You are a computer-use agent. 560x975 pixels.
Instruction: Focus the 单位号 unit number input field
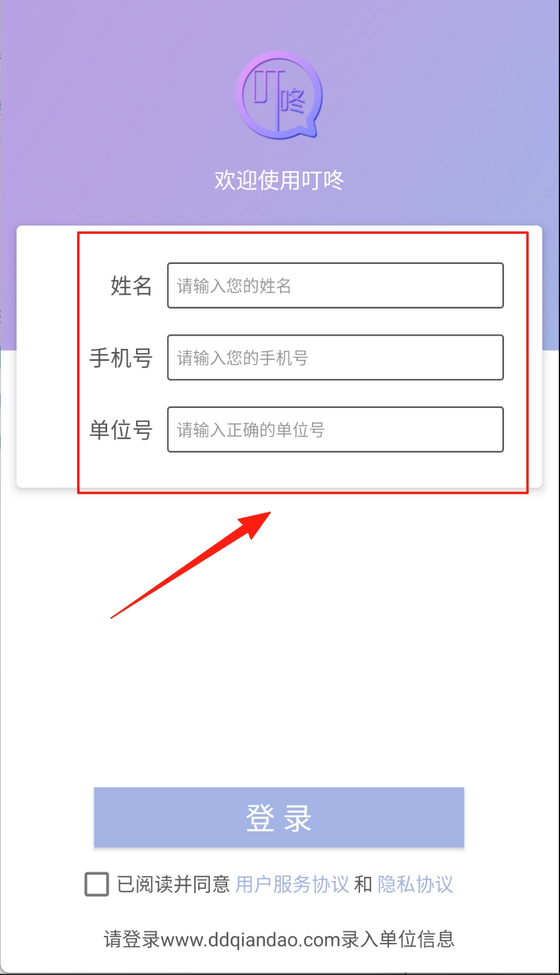point(335,430)
